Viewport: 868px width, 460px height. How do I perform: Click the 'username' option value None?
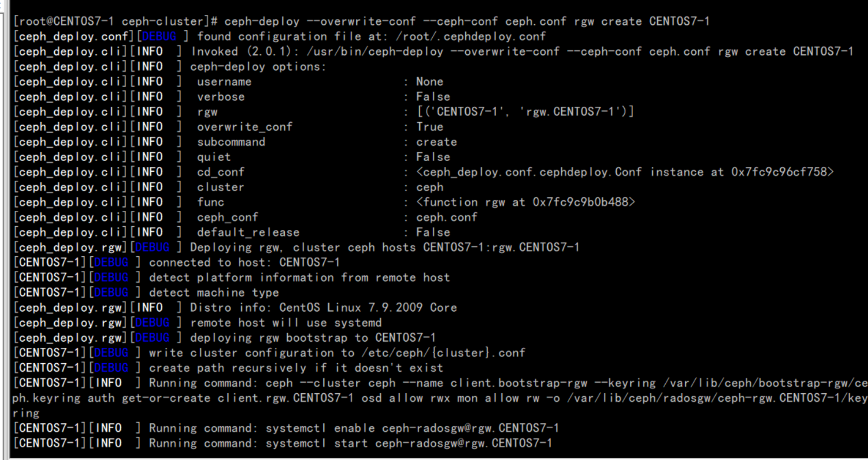pos(430,82)
